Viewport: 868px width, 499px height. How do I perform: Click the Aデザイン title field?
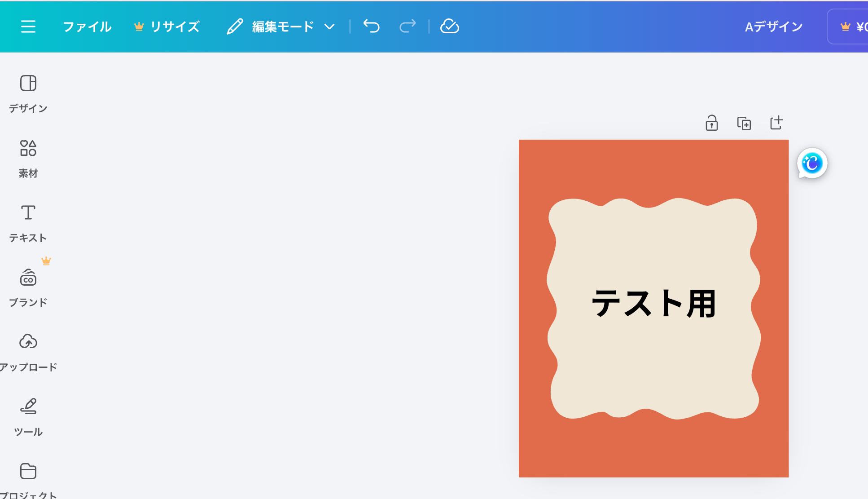774,26
